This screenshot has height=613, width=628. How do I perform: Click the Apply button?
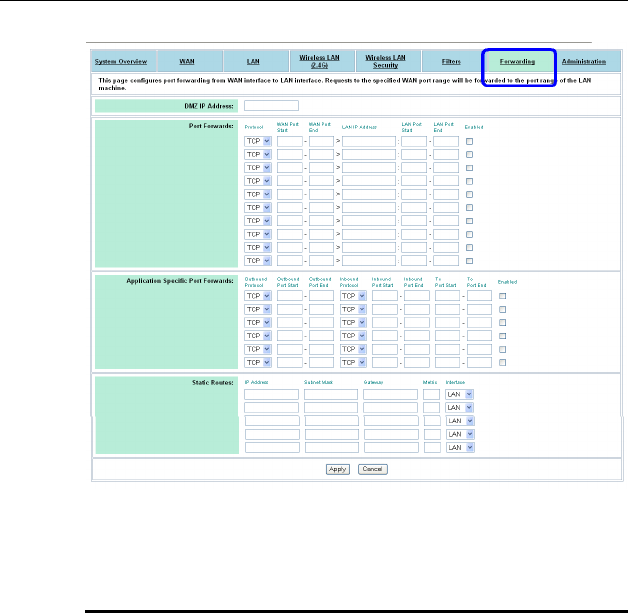(339, 469)
